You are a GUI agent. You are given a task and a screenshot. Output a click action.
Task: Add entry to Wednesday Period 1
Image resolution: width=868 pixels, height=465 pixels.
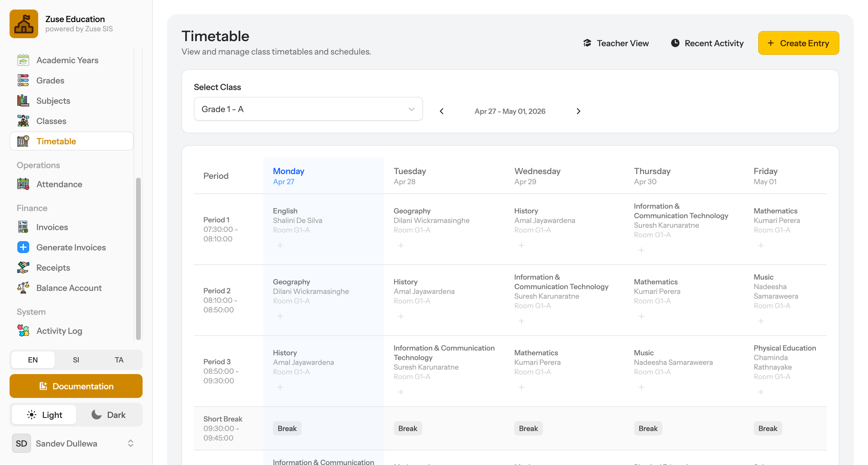coord(521,245)
